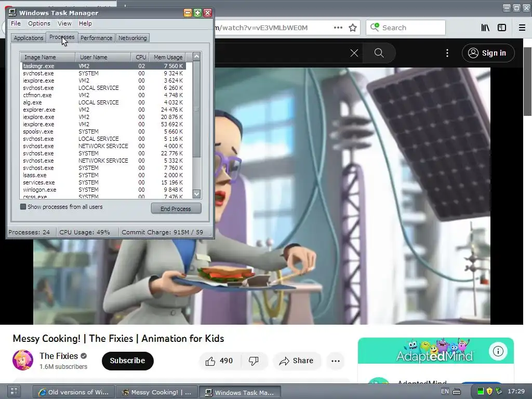The height and width of the screenshot is (399, 532).
Task: Click the EN language indicator
Action: click(x=445, y=391)
